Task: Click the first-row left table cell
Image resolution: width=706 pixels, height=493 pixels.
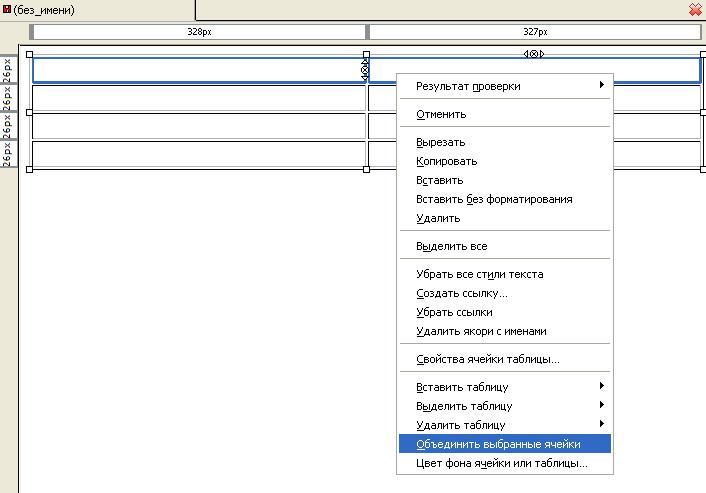Action: (x=199, y=70)
